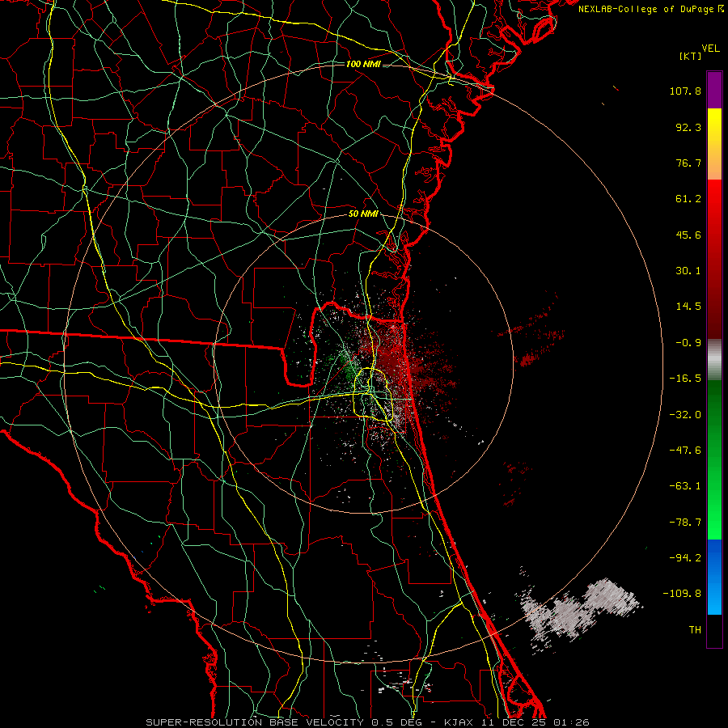Click the large gray echo cluster offshore southeast

coord(579,612)
